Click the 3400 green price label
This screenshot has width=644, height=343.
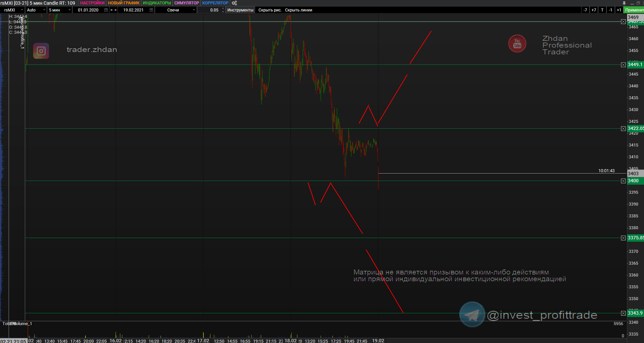tap(635, 181)
